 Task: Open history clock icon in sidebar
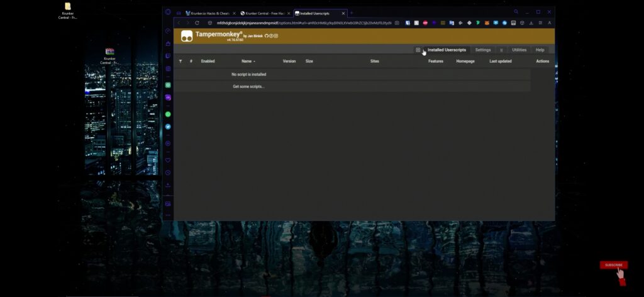tap(167, 173)
